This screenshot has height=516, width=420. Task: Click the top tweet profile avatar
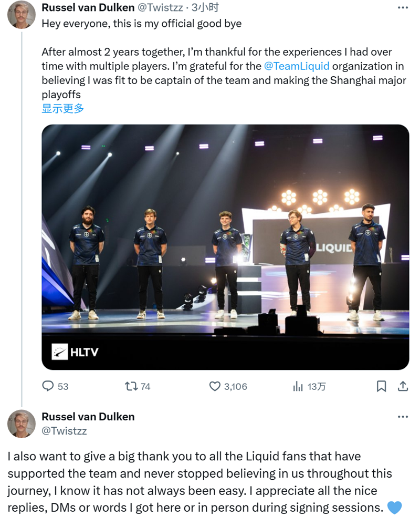[x=21, y=15]
